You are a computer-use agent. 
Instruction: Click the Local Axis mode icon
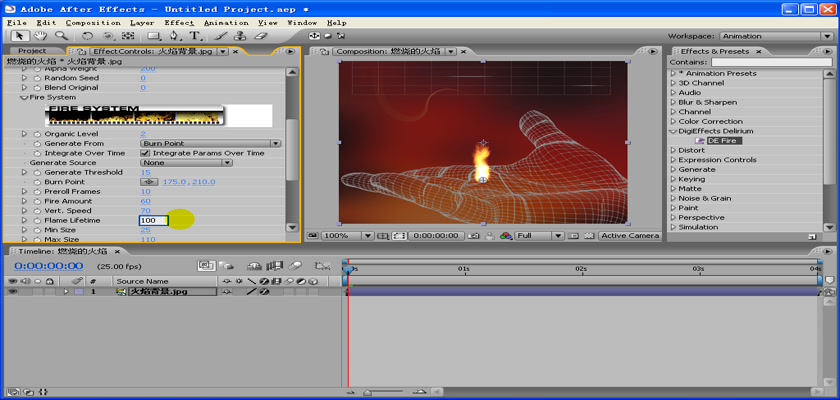[x=314, y=36]
